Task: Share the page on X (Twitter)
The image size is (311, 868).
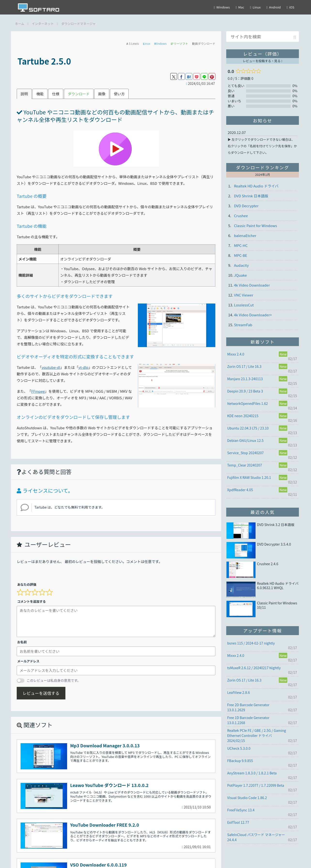Action: point(173,76)
